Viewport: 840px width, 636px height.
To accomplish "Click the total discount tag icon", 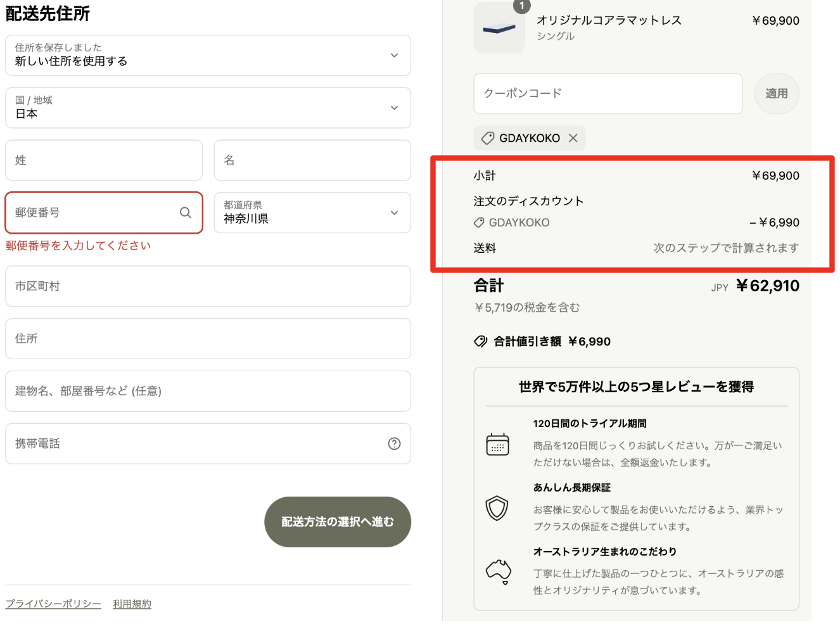I will coord(481,341).
